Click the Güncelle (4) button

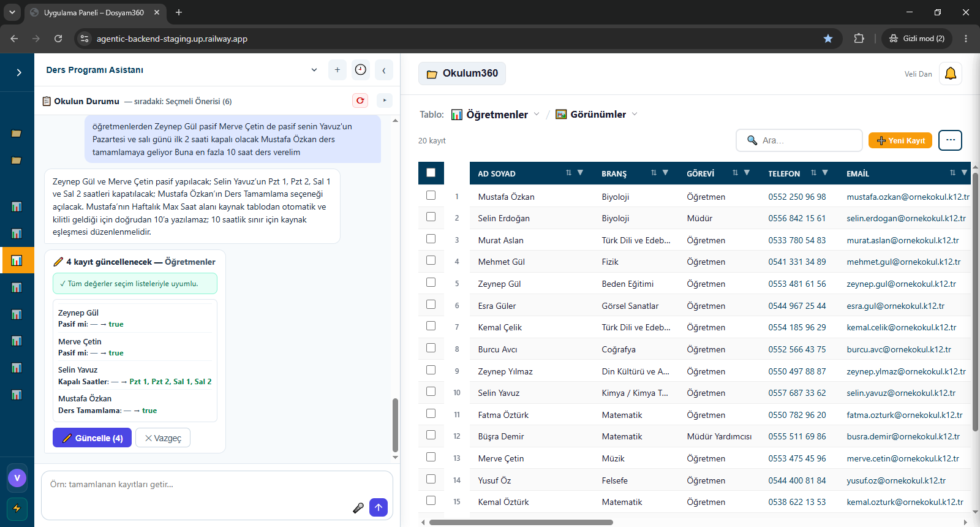[x=92, y=438]
